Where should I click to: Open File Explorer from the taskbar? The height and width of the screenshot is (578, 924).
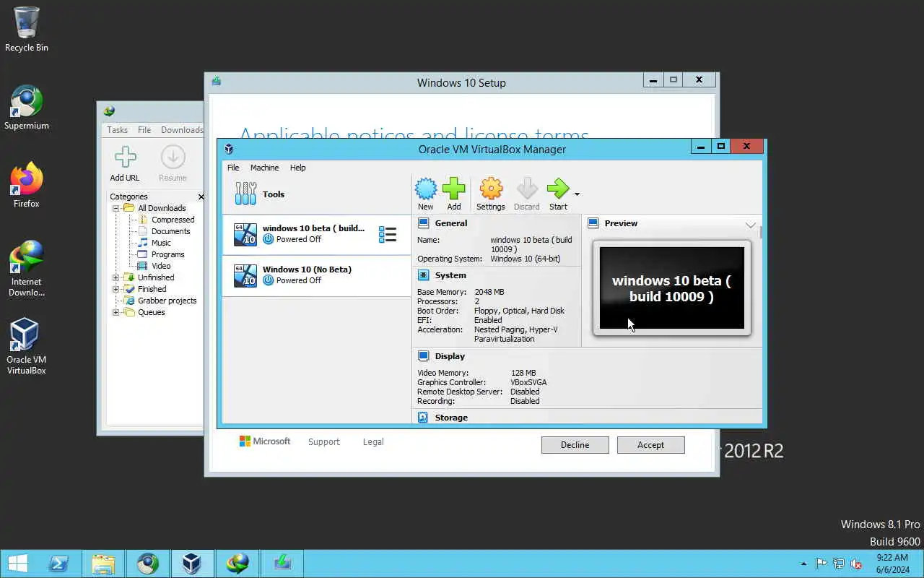tap(103, 564)
